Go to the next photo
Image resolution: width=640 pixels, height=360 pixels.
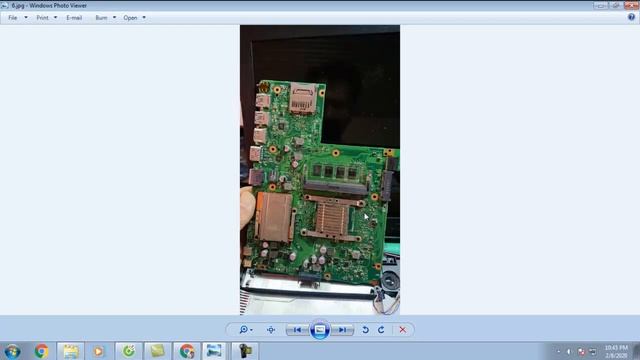coord(342,330)
